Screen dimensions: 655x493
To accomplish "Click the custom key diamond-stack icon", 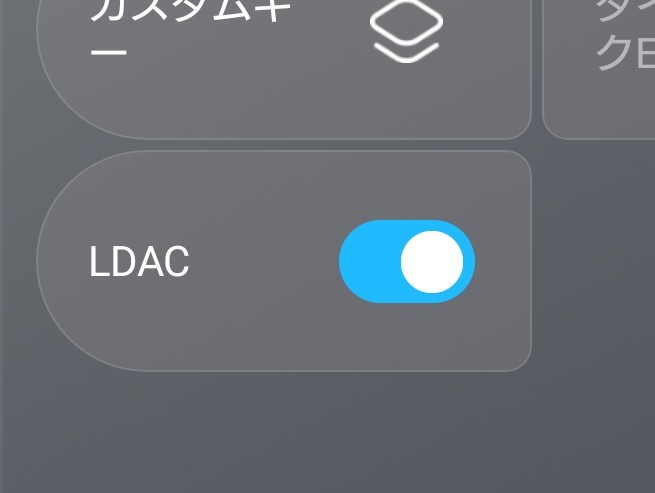I will (x=406, y=31).
